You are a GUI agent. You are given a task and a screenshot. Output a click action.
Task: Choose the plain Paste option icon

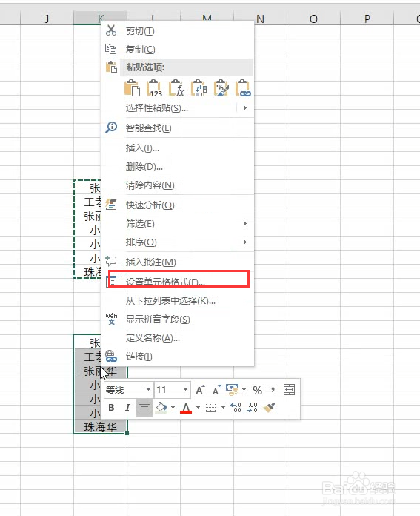(x=132, y=88)
